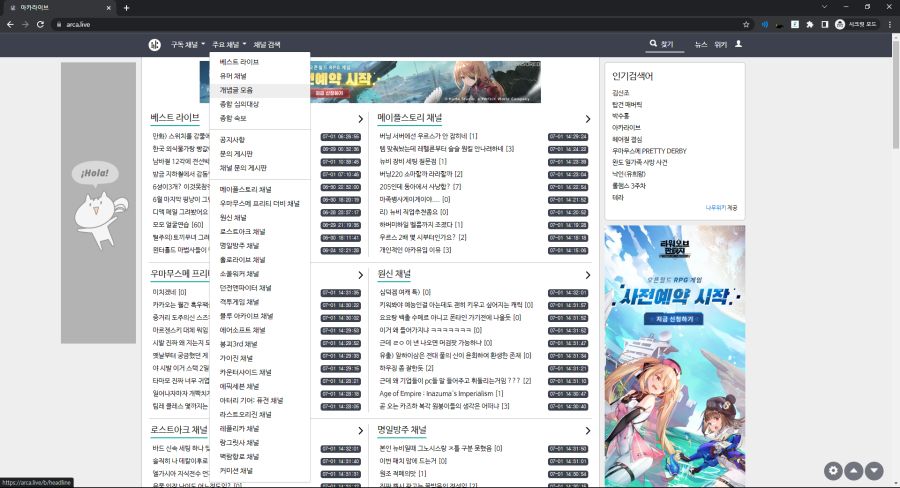900x488 pixels.
Task: Select 메이플스토리 채널 in dropdown menu
Action: coord(260,189)
